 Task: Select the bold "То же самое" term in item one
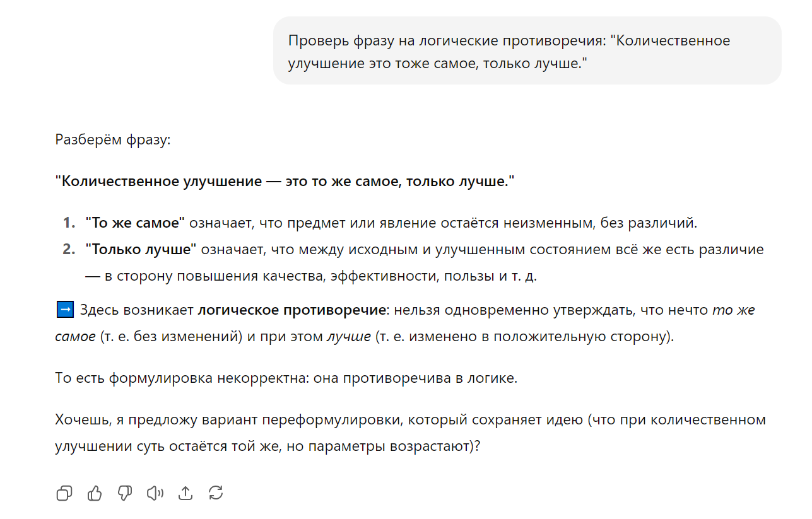tap(135, 222)
